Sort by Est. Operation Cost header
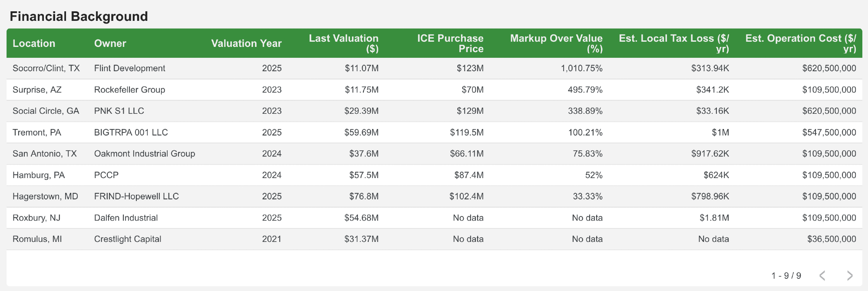This screenshot has width=868, height=291. (800, 43)
